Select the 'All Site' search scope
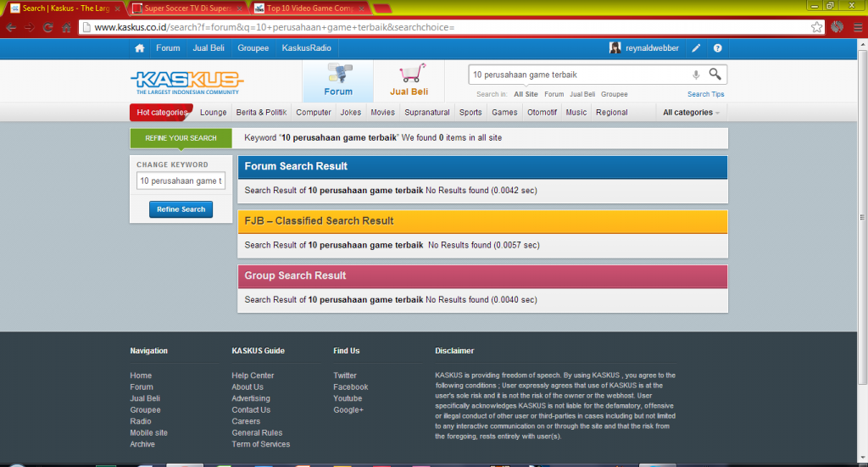868x467 pixels. [526, 94]
